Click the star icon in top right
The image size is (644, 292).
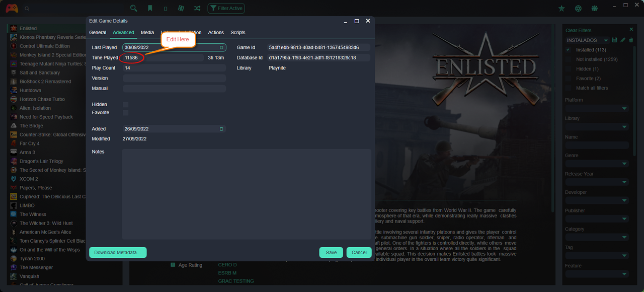(562, 8)
